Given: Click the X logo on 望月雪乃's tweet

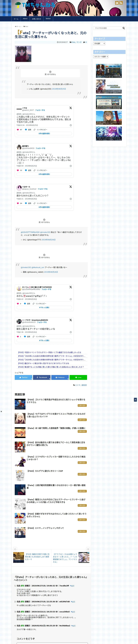Looking at the screenshot, I should (71, 146).
